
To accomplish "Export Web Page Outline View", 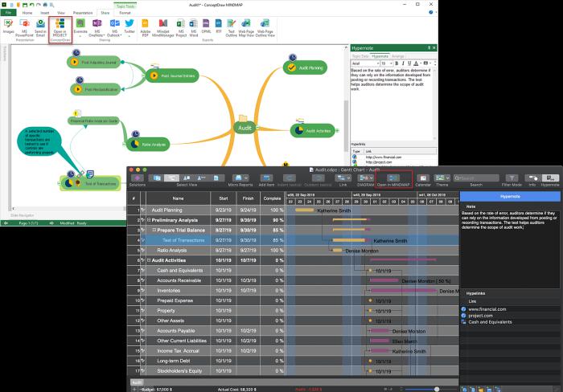I will point(265,28).
